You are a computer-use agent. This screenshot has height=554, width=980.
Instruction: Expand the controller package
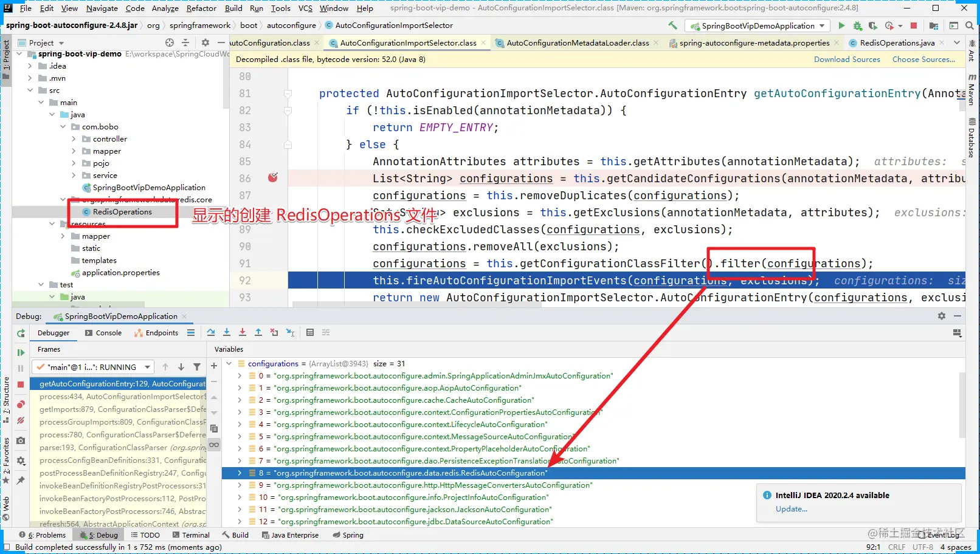click(x=74, y=139)
